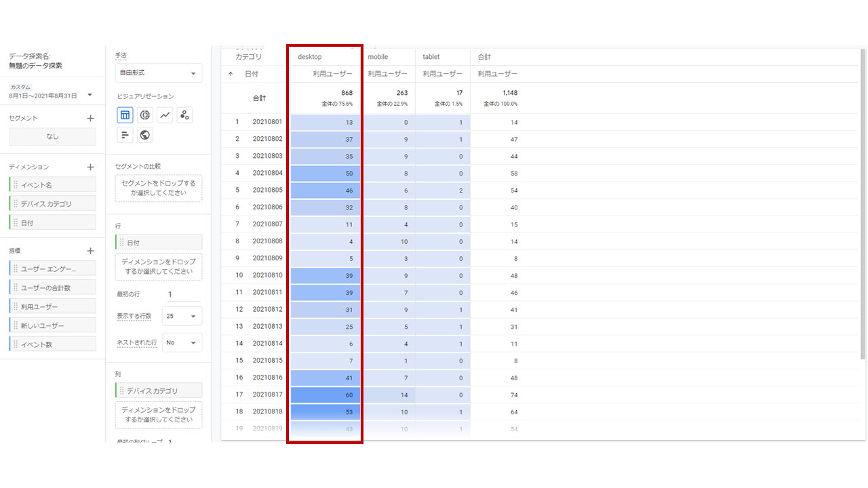Add a new segment using the plus icon
Viewport: 868px width, 488px height.
tap(90, 117)
